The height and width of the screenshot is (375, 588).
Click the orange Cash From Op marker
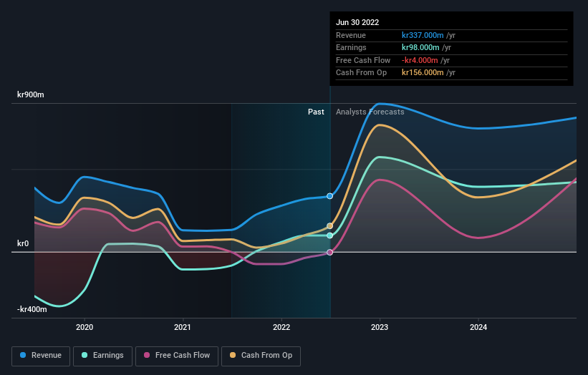329,226
